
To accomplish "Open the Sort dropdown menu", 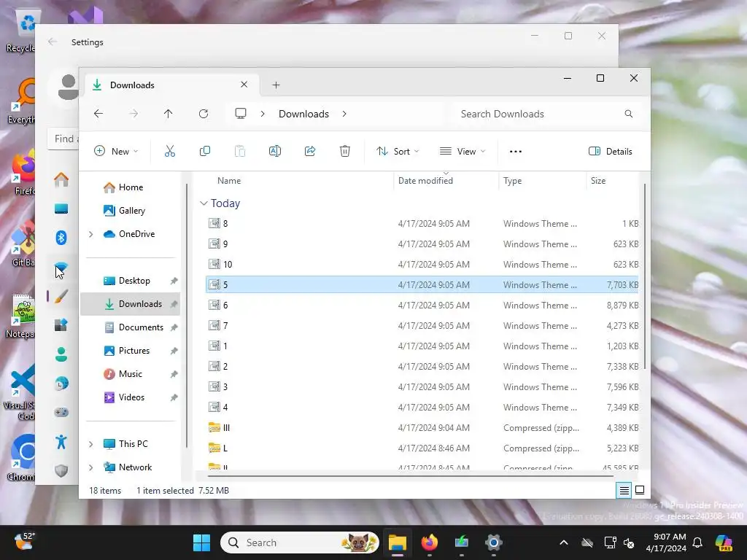I will point(398,152).
